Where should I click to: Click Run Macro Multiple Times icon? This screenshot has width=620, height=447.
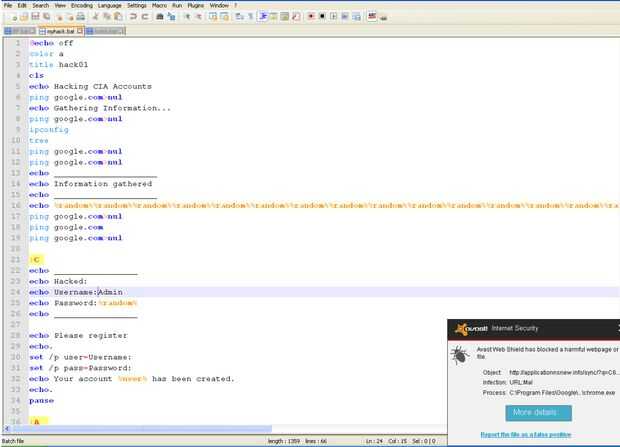pos(344,17)
